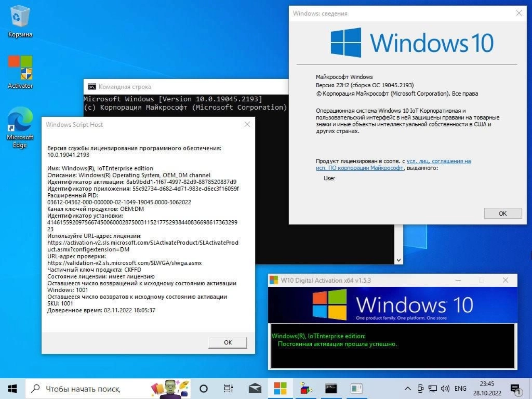532x399 pixels.
Task: Click Command Prompt title bar icon
Action: [x=92, y=86]
